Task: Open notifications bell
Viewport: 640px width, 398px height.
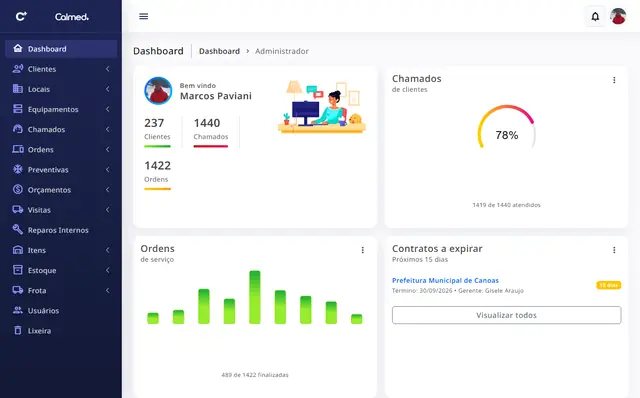Action: coord(595,17)
